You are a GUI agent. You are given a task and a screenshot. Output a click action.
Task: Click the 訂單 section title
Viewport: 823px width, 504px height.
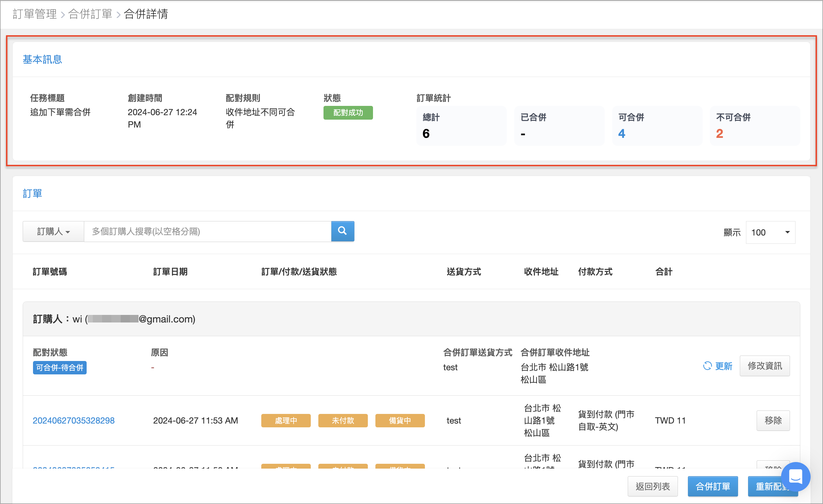click(x=32, y=194)
